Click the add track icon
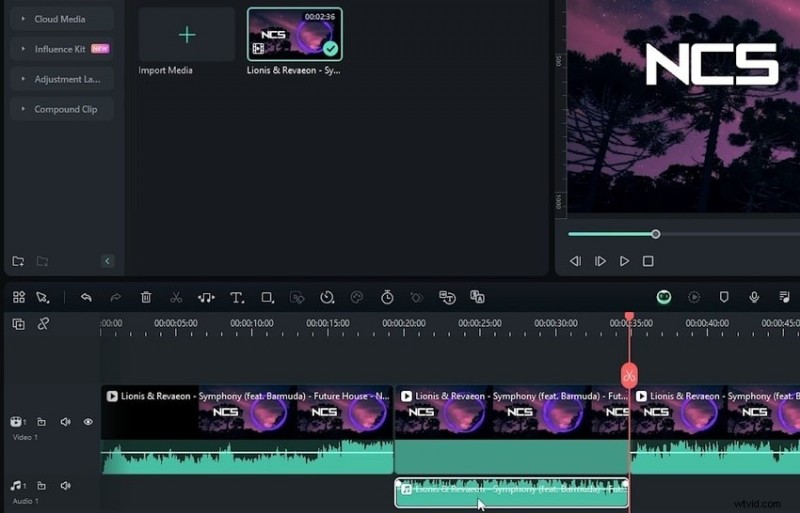800x513 pixels. point(18,324)
